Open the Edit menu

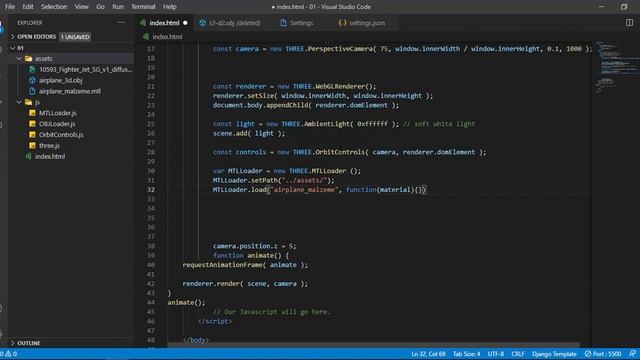tap(28, 7)
